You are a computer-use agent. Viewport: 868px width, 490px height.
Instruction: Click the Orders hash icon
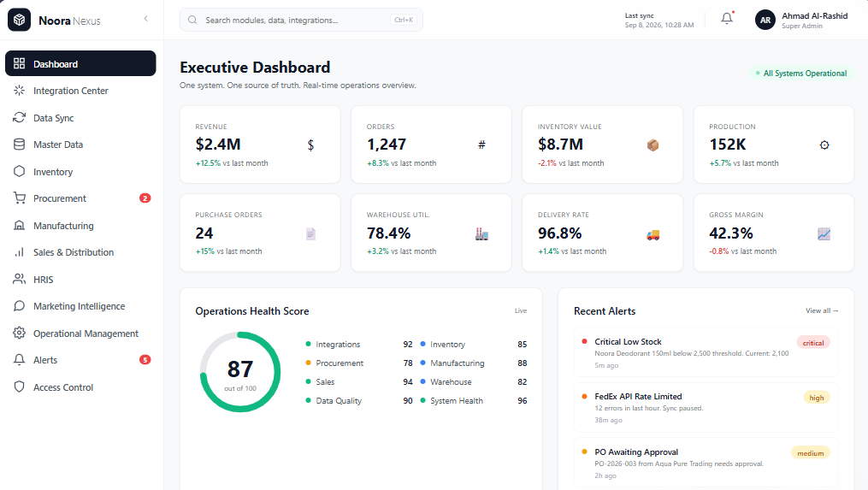pos(481,145)
